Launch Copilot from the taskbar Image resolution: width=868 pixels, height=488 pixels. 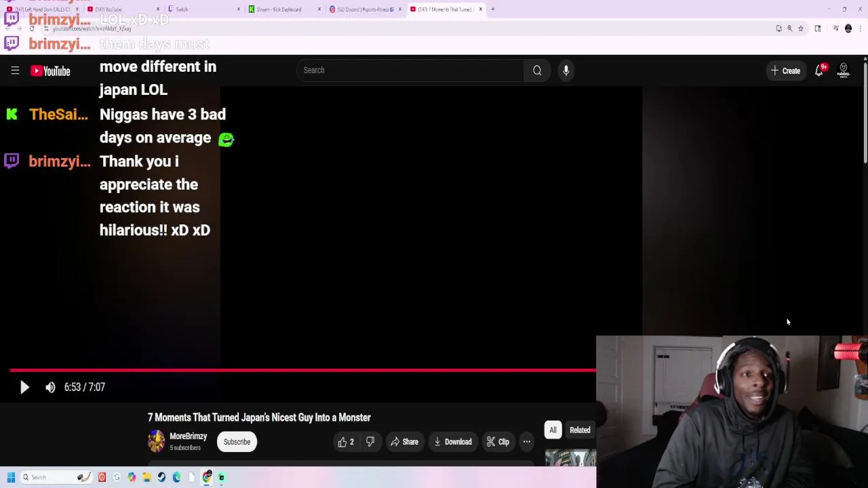[x=132, y=477]
